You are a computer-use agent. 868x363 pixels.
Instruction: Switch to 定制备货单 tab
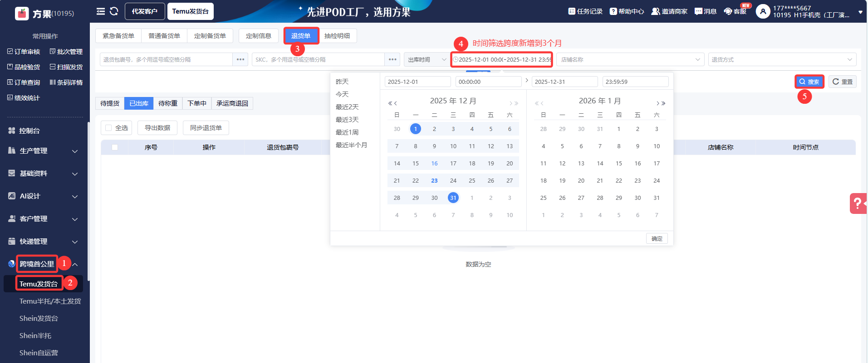[210, 36]
